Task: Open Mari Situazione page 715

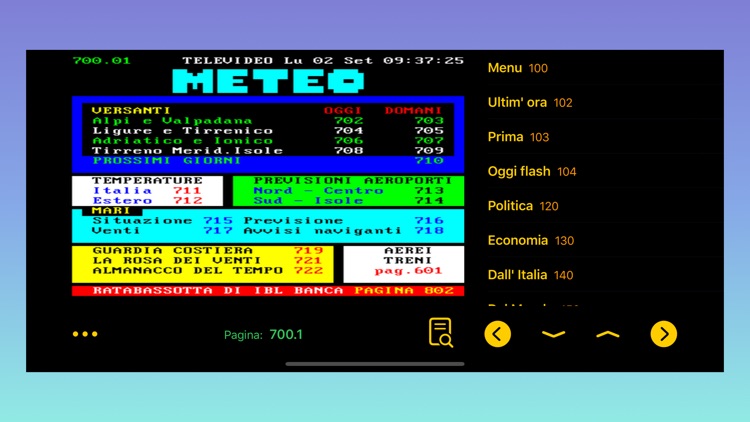Action: [218, 221]
